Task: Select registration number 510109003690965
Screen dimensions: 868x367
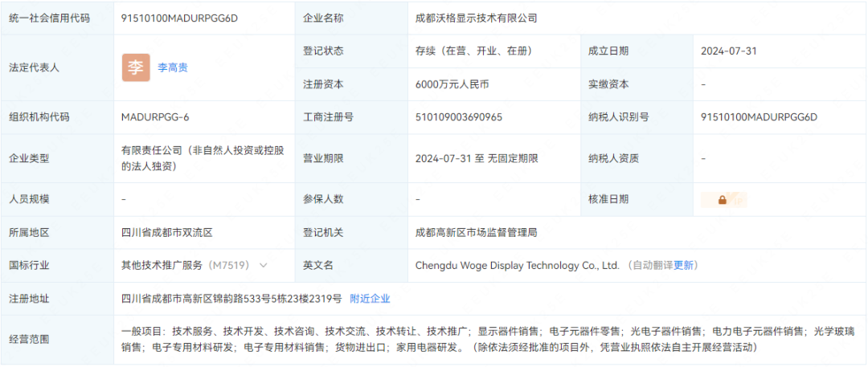Action: (459, 116)
